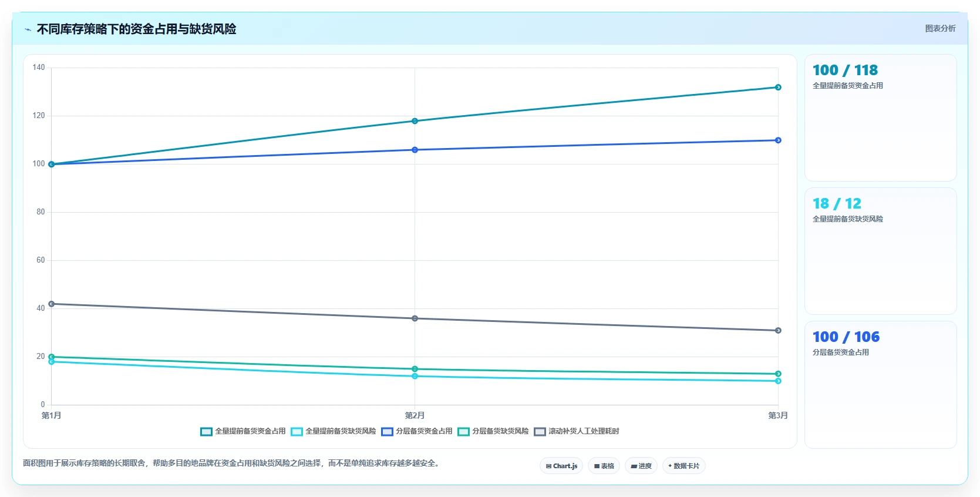Select the 第1月 point of grey line at 42
Viewport: 980px width, 497px height.
(52, 304)
